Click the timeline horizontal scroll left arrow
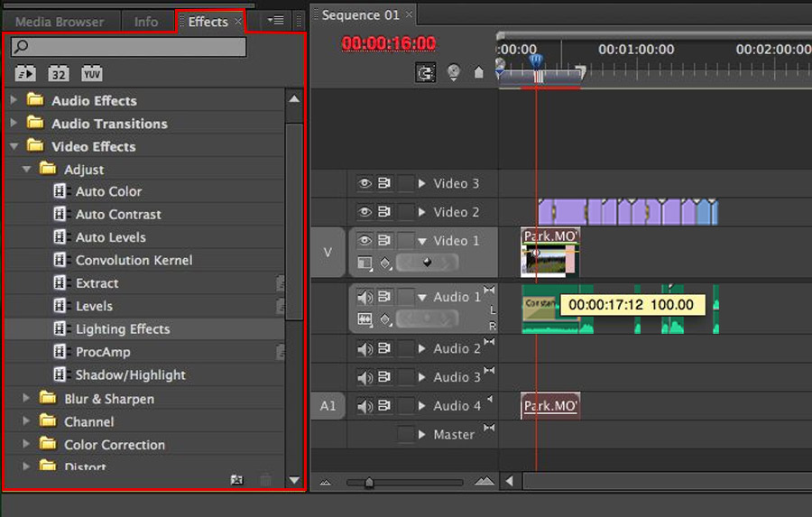Image resolution: width=812 pixels, height=517 pixels. (510, 481)
